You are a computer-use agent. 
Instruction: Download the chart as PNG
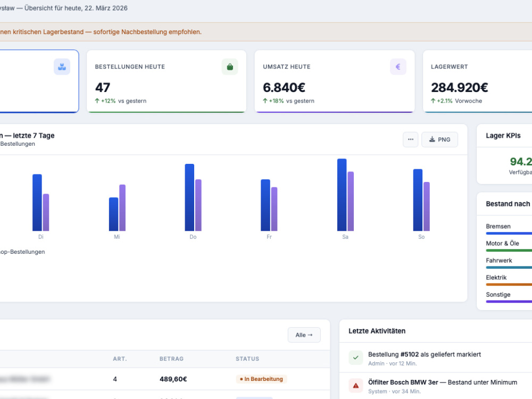point(440,139)
